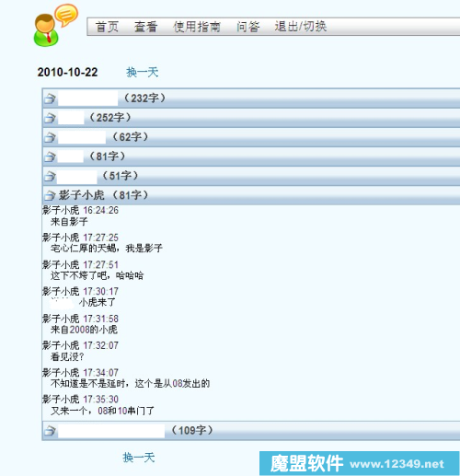
Task: Expand the 252字 conversation row
Action: click(x=251, y=118)
